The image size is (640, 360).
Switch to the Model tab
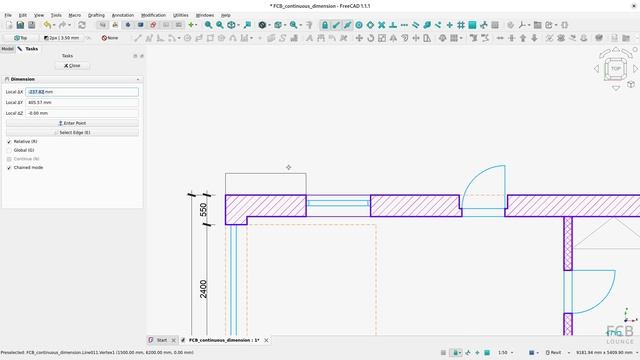coord(7,49)
